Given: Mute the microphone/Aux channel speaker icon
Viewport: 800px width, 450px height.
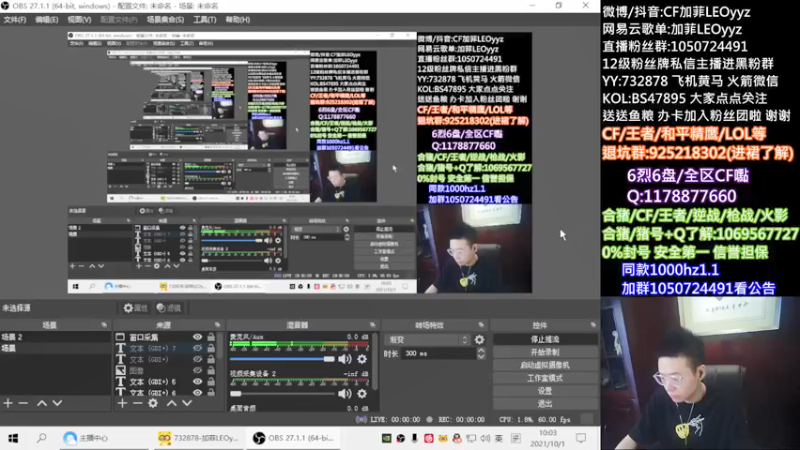Looking at the screenshot, I should point(345,359).
